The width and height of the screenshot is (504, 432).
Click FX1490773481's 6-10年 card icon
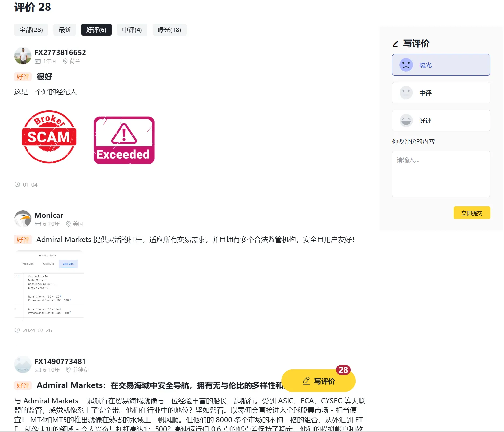point(38,370)
